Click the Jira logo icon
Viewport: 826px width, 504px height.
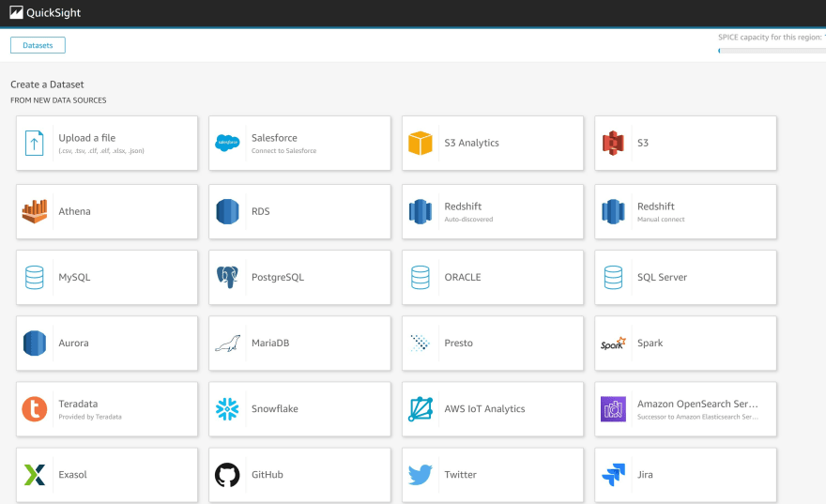click(x=613, y=475)
